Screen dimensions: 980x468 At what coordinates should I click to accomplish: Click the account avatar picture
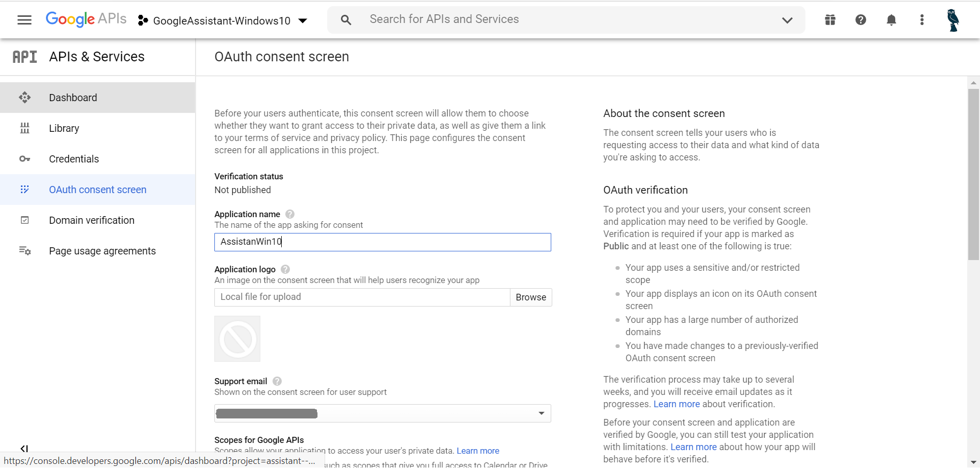pos(952,20)
